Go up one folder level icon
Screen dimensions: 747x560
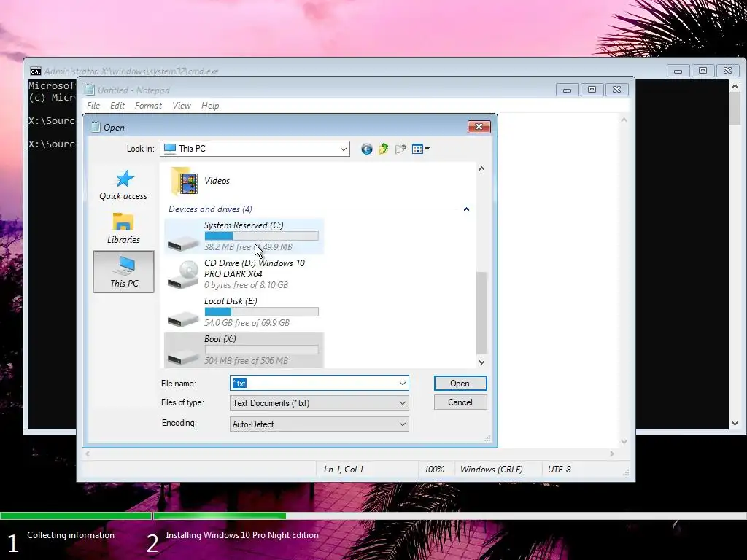pyautogui.click(x=384, y=149)
